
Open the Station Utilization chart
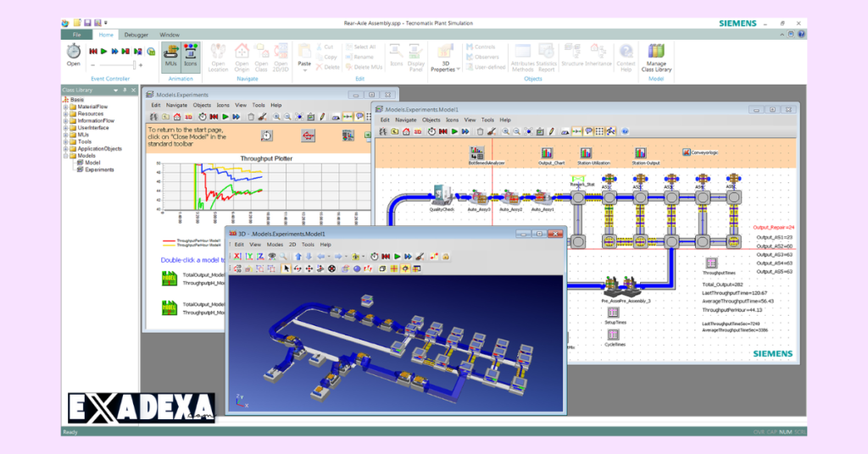click(586, 153)
